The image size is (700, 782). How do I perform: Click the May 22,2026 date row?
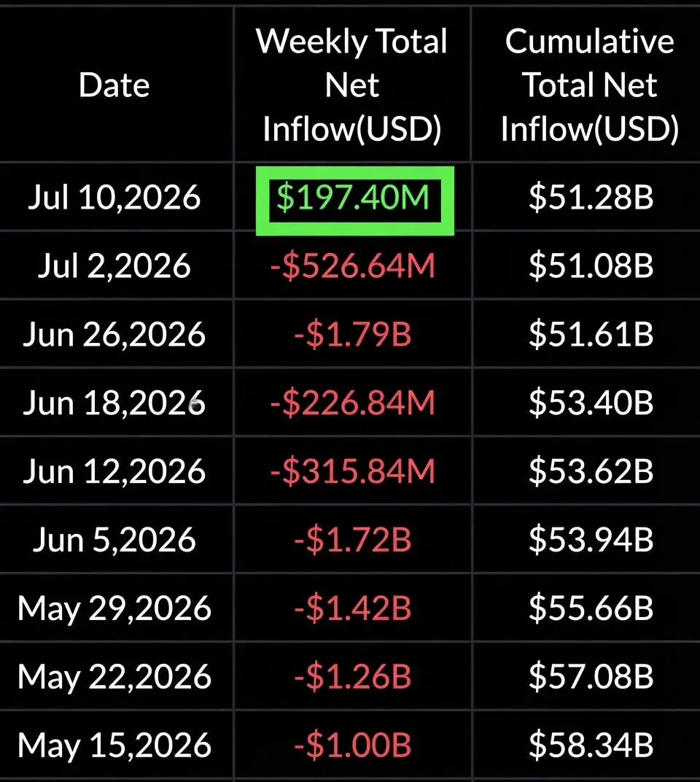(114, 677)
